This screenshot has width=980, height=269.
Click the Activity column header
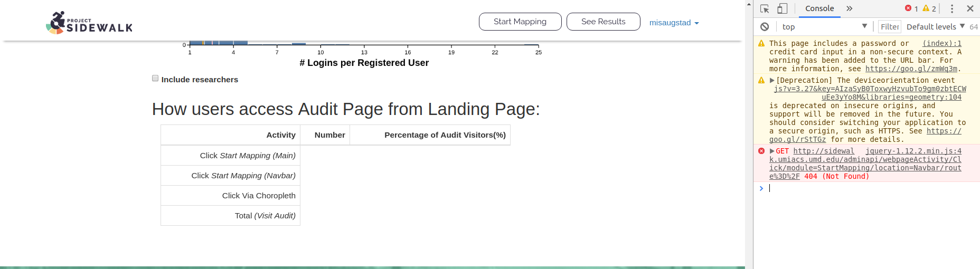point(230,135)
